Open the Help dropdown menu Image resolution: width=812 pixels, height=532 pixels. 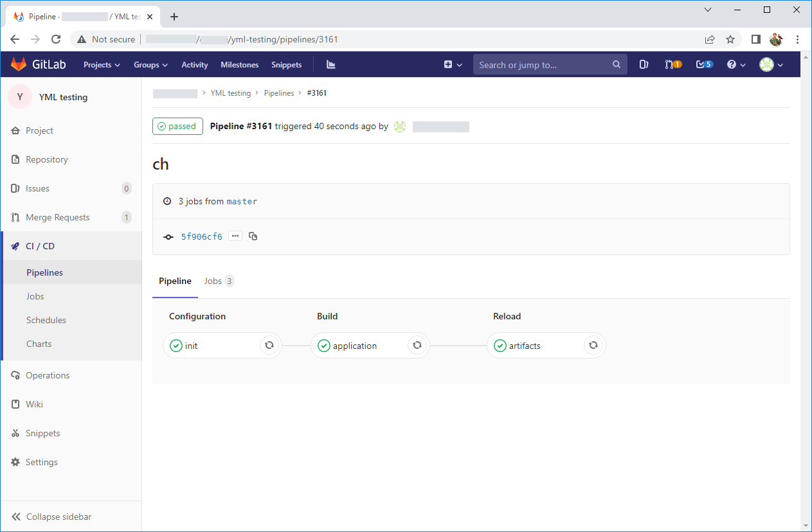click(735, 65)
